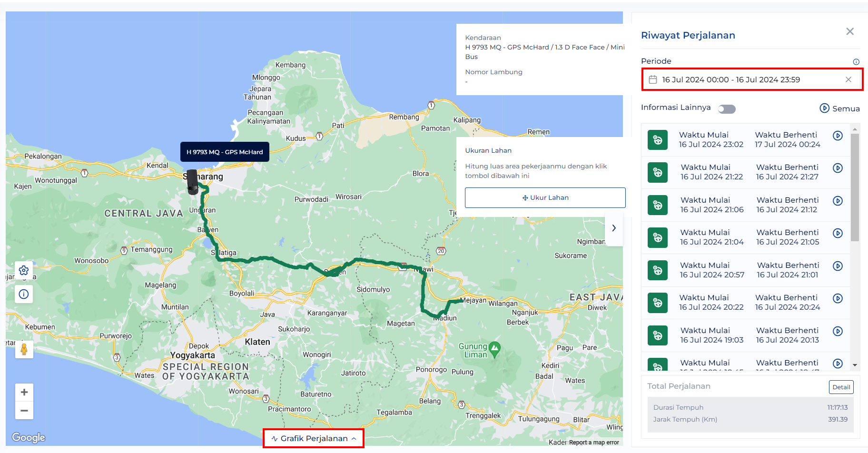Click the Klaten label on the map

pyautogui.click(x=257, y=342)
